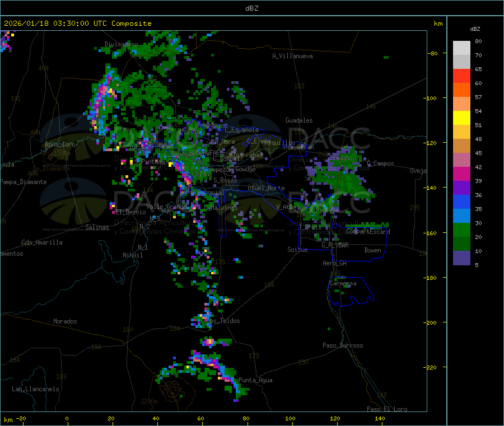Click the '-220' tick on the right axis

coord(431,368)
